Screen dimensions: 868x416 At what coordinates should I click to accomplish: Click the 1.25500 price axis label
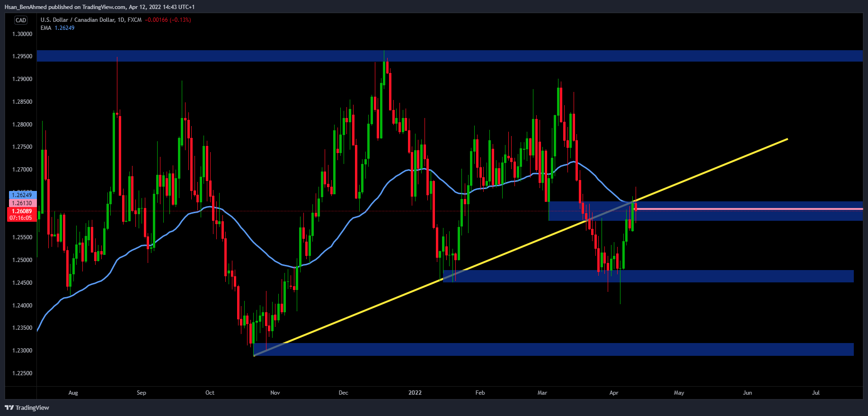[22, 237]
